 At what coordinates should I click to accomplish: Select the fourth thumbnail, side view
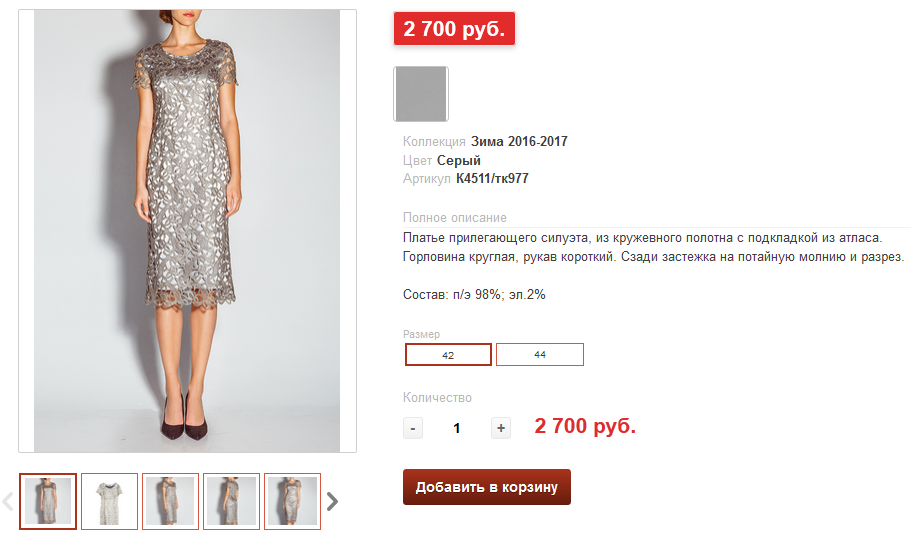coord(231,501)
